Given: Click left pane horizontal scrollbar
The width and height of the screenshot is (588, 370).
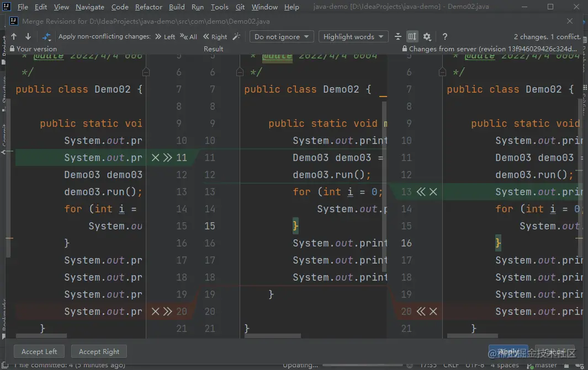Looking at the screenshot, I should pyautogui.click(x=41, y=336).
